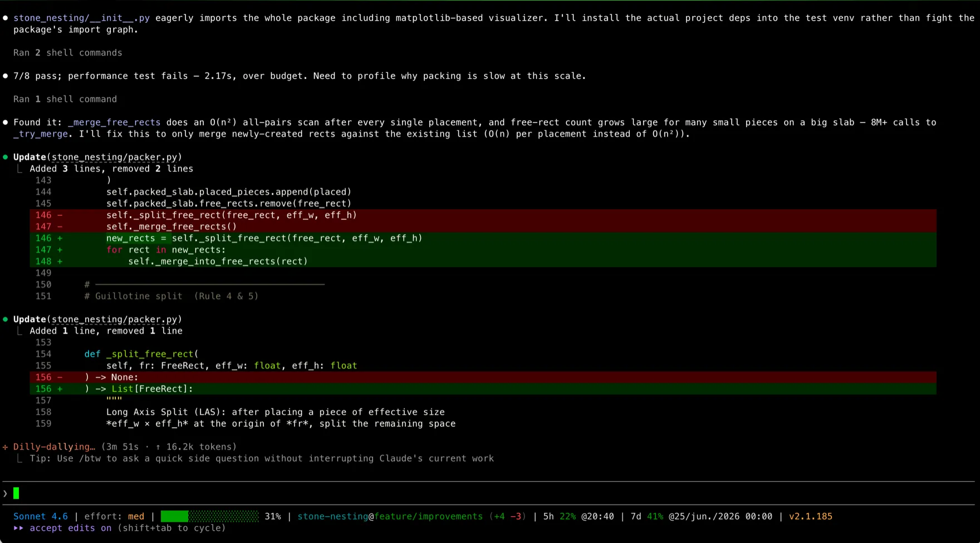
Task: Click 'feature/improvements' branch name
Action: click(x=428, y=516)
